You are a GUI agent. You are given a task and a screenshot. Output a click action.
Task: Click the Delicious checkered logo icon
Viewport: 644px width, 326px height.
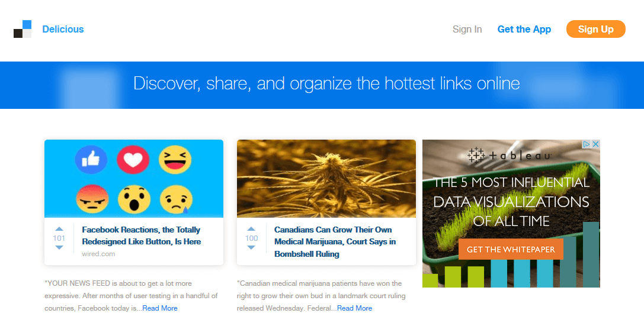[x=23, y=29]
